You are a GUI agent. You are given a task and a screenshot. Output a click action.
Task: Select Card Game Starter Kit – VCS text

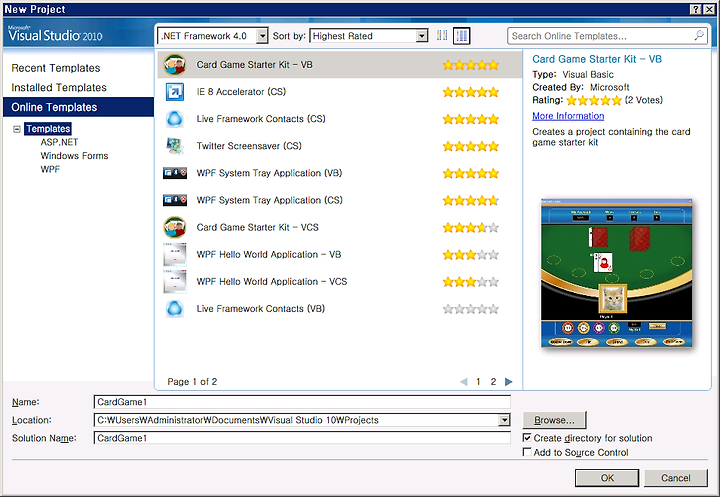(x=257, y=227)
